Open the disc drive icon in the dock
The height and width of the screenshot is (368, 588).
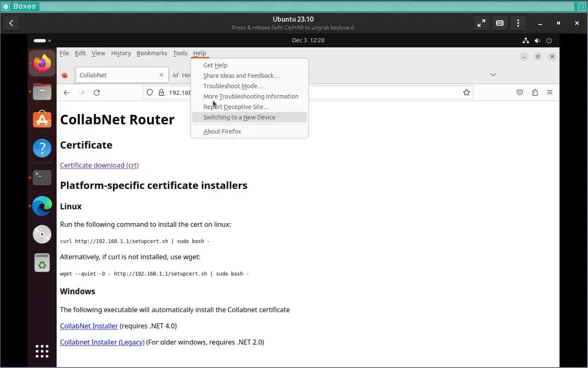pyautogui.click(x=42, y=234)
